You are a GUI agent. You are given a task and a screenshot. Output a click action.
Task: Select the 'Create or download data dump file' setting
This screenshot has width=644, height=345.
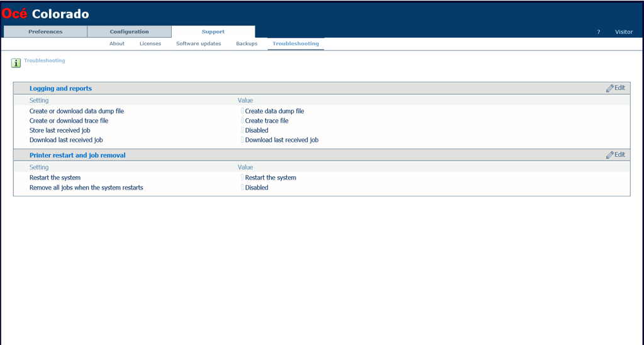pyautogui.click(x=76, y=111)
